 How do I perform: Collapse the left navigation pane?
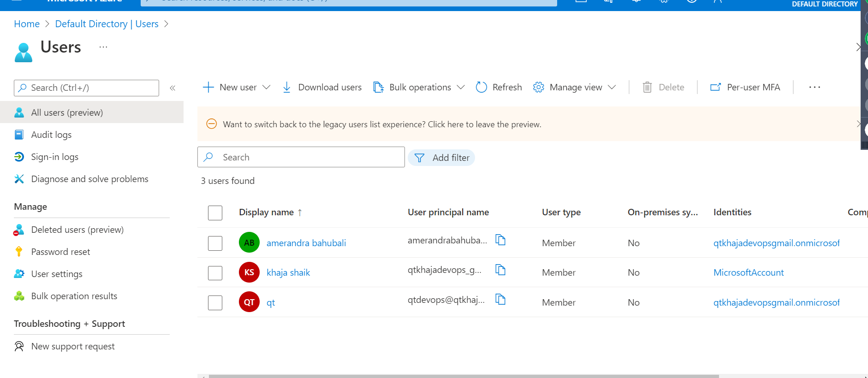(172, 88)
